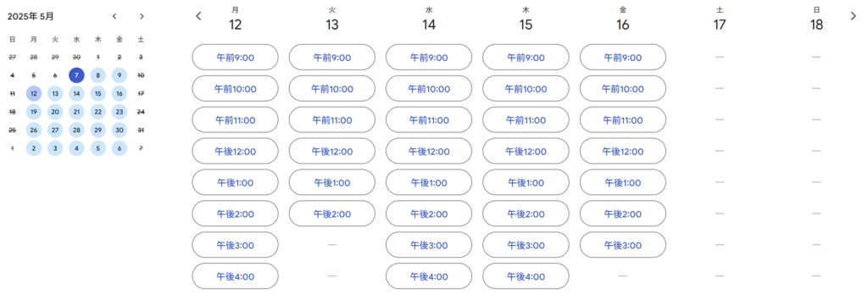868x306 pixels.
Task: Choose 午後4:00 slot on Thursday 15
Action: (526, 276)
